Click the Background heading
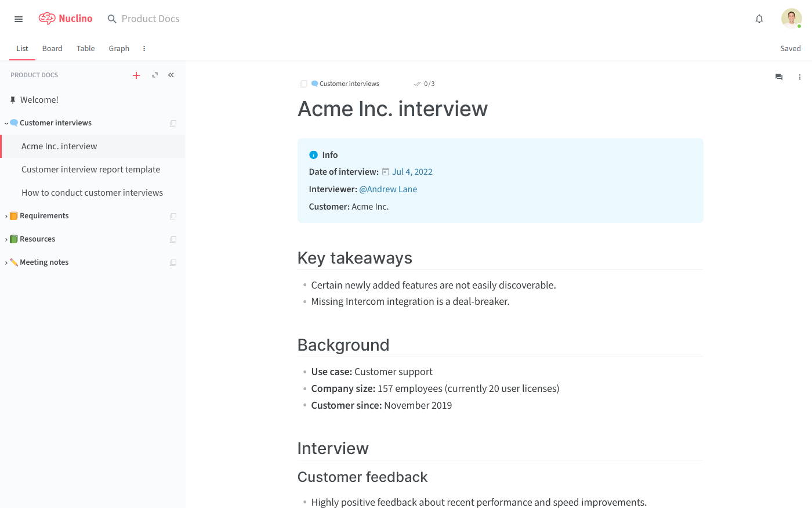Screen dimensions: 812x508 [x=343, y=345]
